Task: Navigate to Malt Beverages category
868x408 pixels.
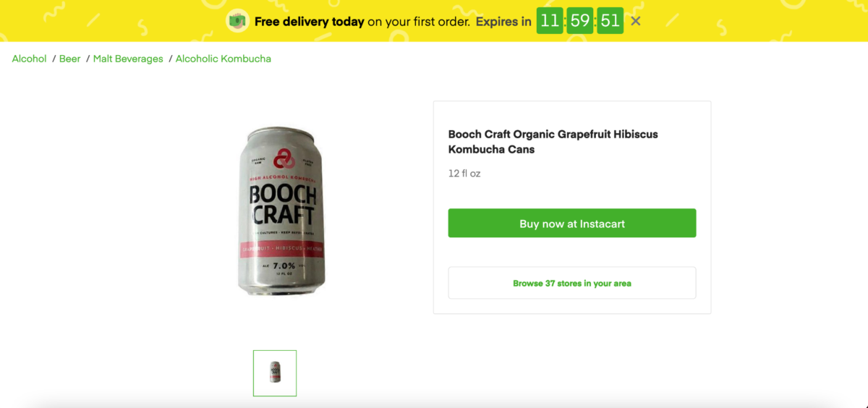Action: point(128,59)
